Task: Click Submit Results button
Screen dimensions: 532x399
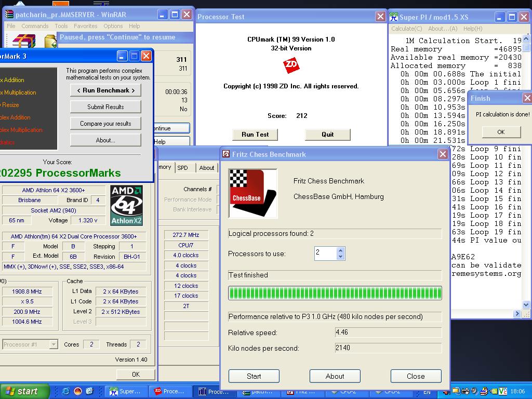Action: [x=105, y=107]
